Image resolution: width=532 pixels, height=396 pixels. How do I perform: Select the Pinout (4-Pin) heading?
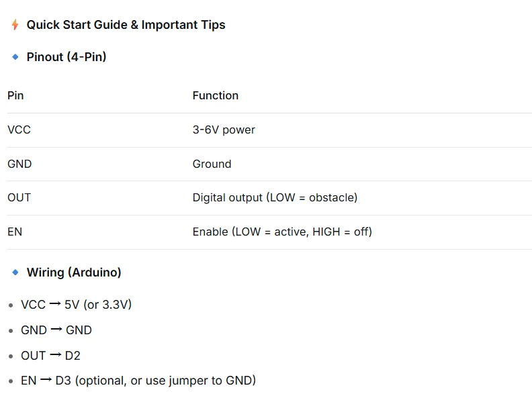[66, 57]
